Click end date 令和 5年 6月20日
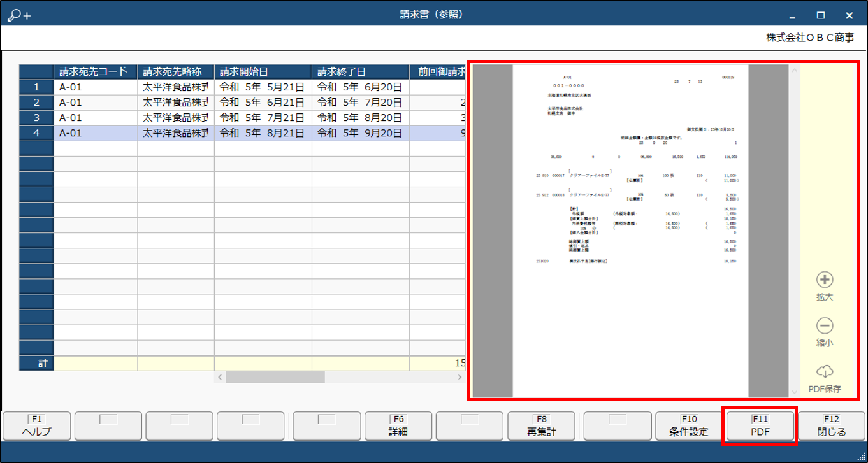Screen dimensions: 868x463 (x=361, y=87)
